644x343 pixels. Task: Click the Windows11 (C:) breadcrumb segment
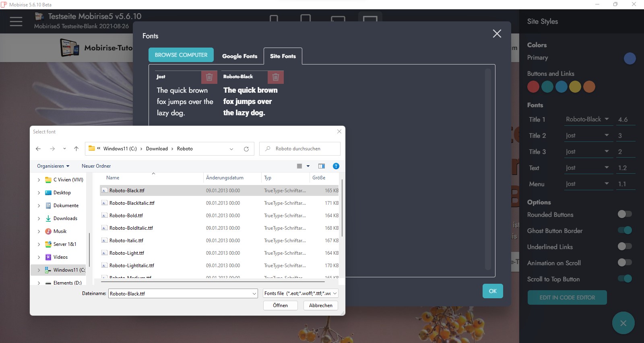(x=120, y=149)
